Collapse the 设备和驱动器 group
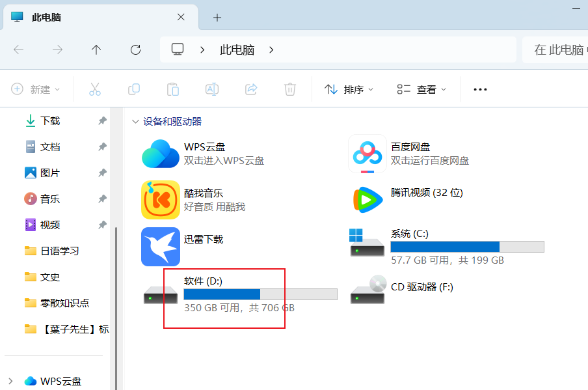 coord(135,122)
